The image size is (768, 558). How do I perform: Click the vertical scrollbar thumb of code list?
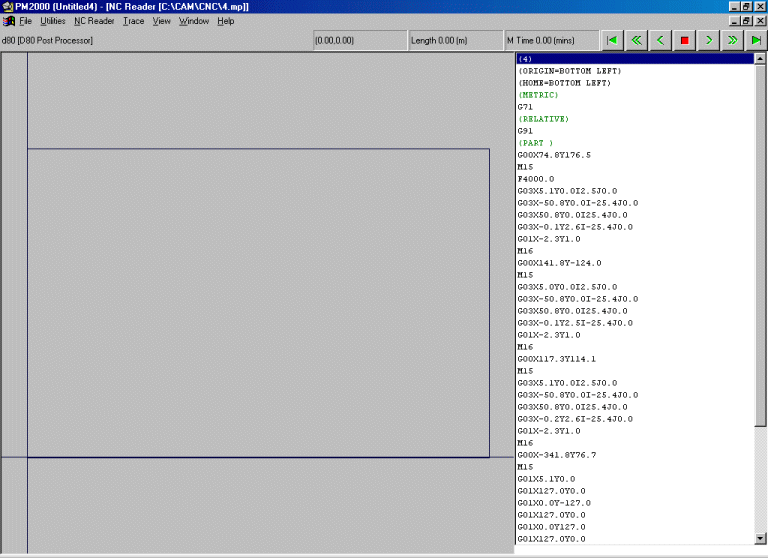click(x=760, y=245)
